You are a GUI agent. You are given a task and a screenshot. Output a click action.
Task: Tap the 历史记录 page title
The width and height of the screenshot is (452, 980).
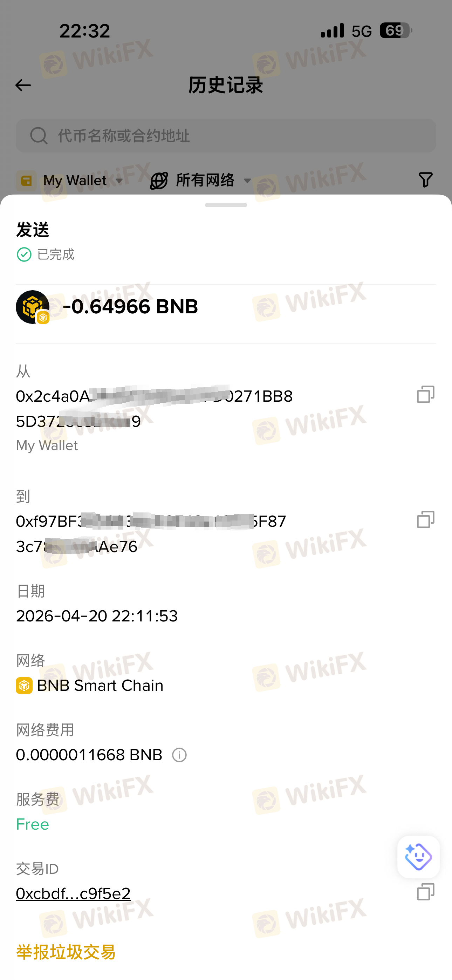226,85
